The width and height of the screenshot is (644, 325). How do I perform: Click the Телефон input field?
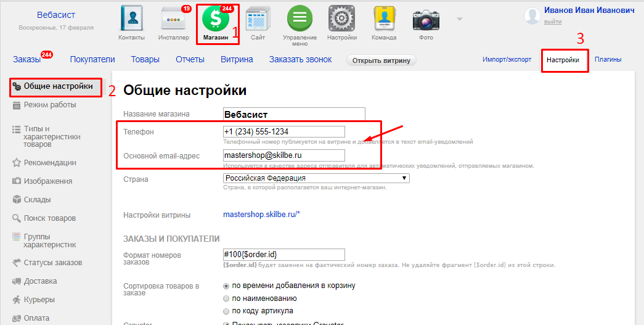click(284, 132)
